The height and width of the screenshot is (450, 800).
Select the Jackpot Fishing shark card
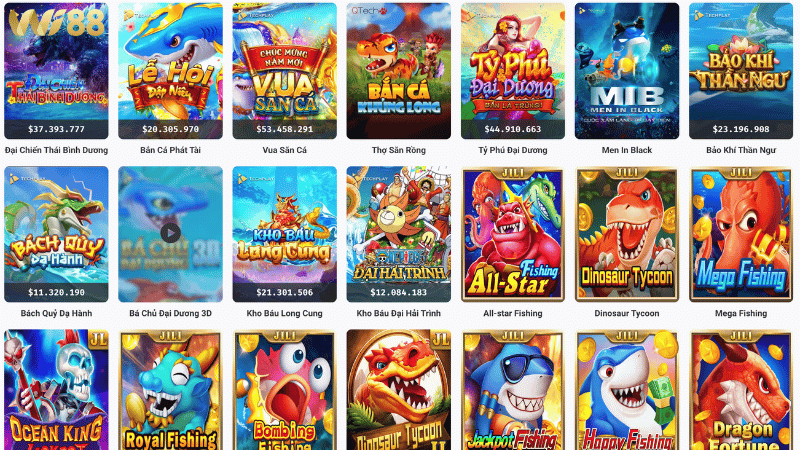(x=513, y=390)
